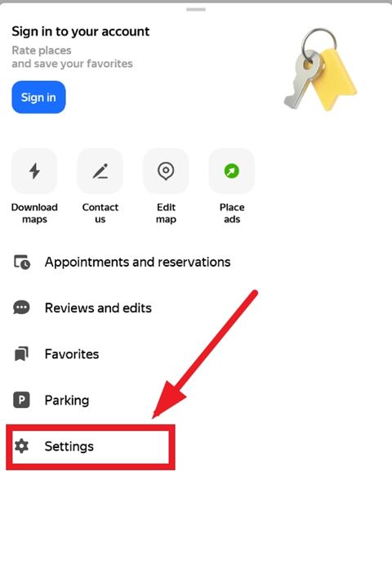
Task: Click the Download maps label
Action: click(34, 213)
